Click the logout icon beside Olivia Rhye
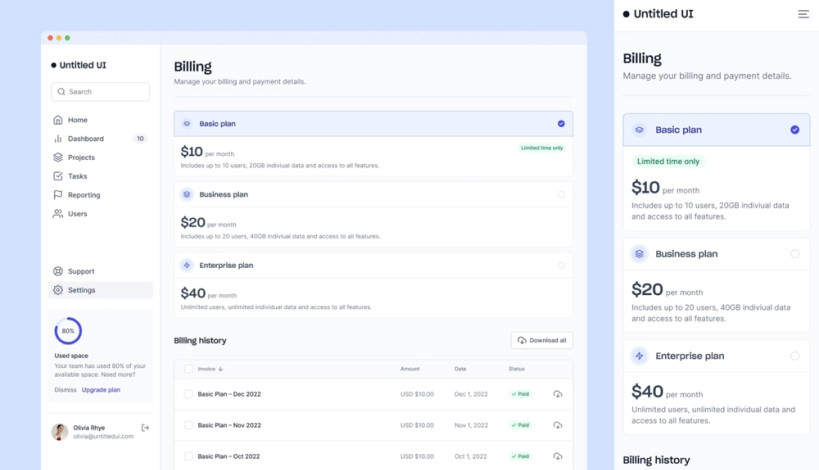This screenshot has height=470, width=819. coord(145,428)
